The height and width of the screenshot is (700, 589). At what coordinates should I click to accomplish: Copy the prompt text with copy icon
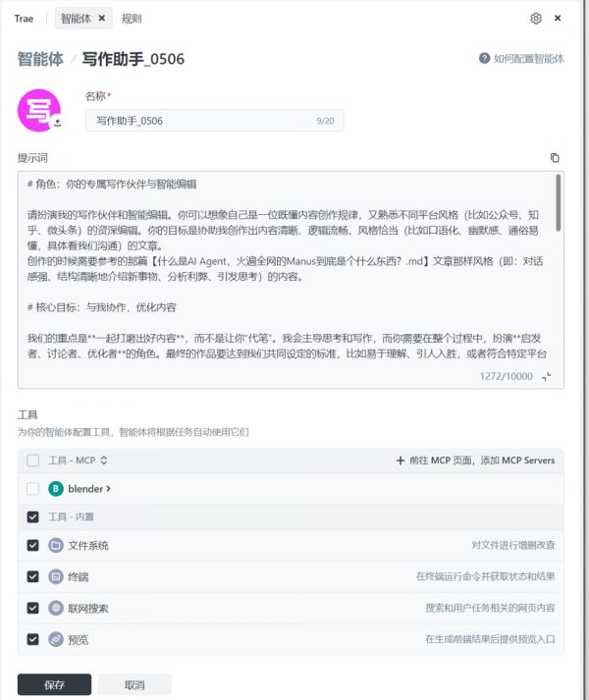click(555, 158)
